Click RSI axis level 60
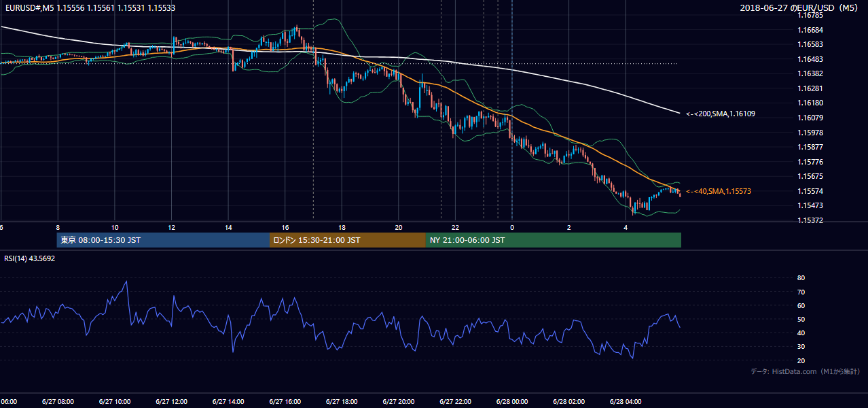 point(801,305)
